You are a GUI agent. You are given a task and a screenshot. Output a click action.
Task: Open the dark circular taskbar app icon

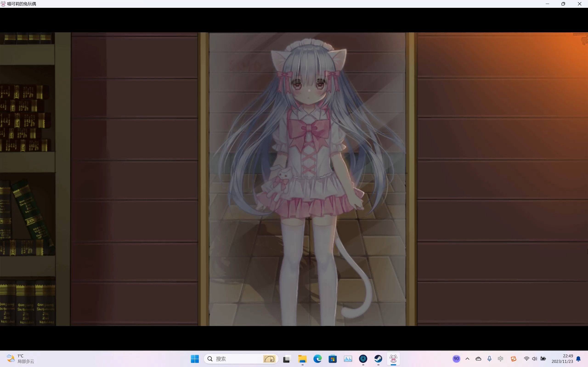(363, 359)
